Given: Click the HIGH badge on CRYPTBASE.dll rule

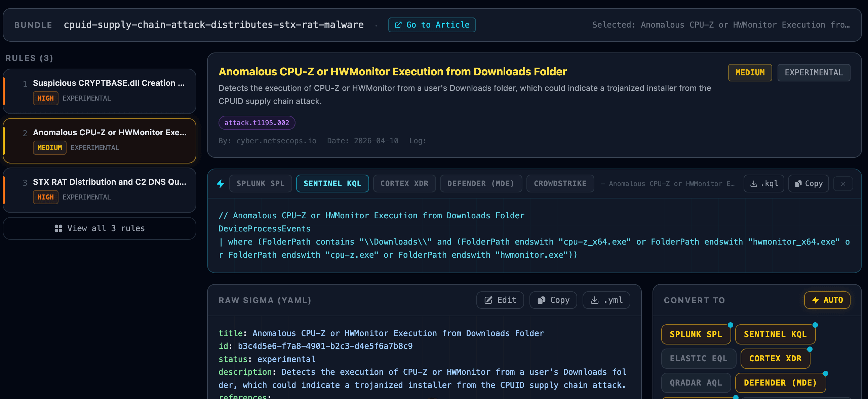Looking at the screenshot, I should 45,98.
